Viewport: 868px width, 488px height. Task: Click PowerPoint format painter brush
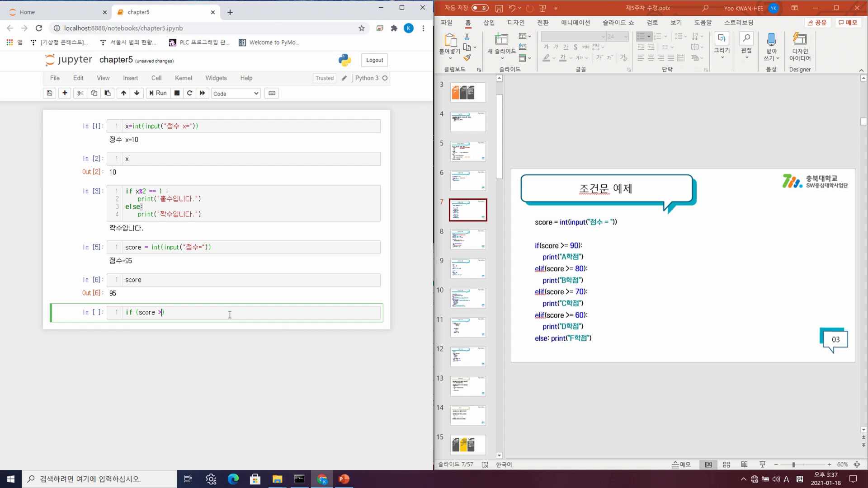tap(467, 58)
